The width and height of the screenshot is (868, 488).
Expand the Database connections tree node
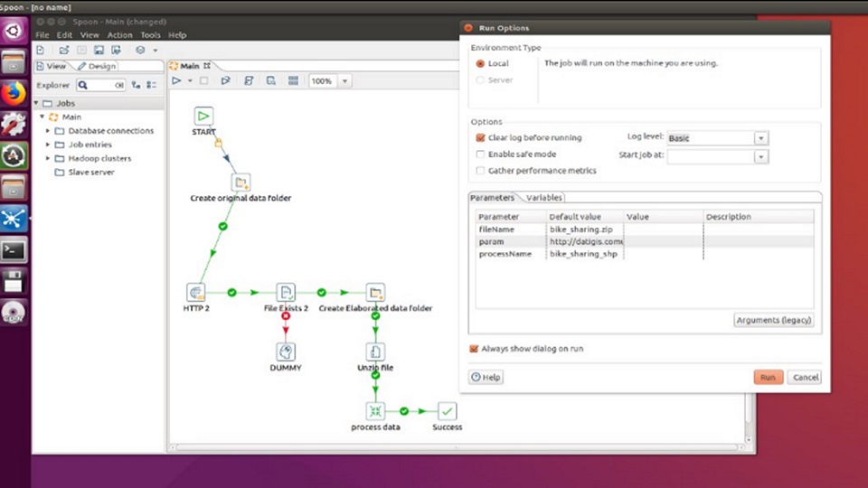[x=48, y=131]
